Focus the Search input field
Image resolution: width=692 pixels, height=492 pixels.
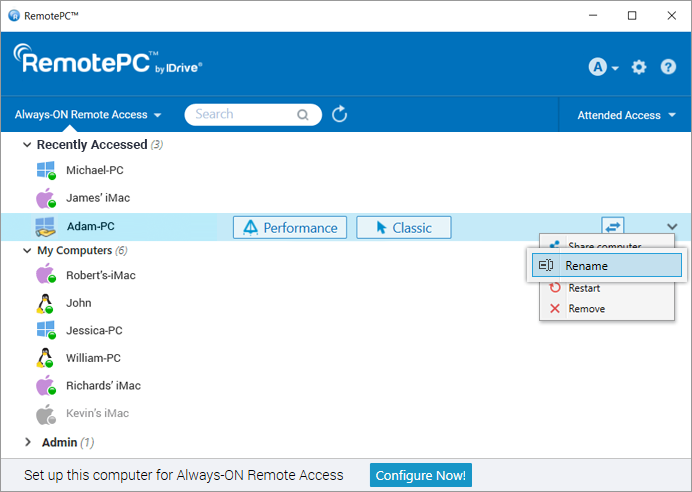tap(253, 115)
